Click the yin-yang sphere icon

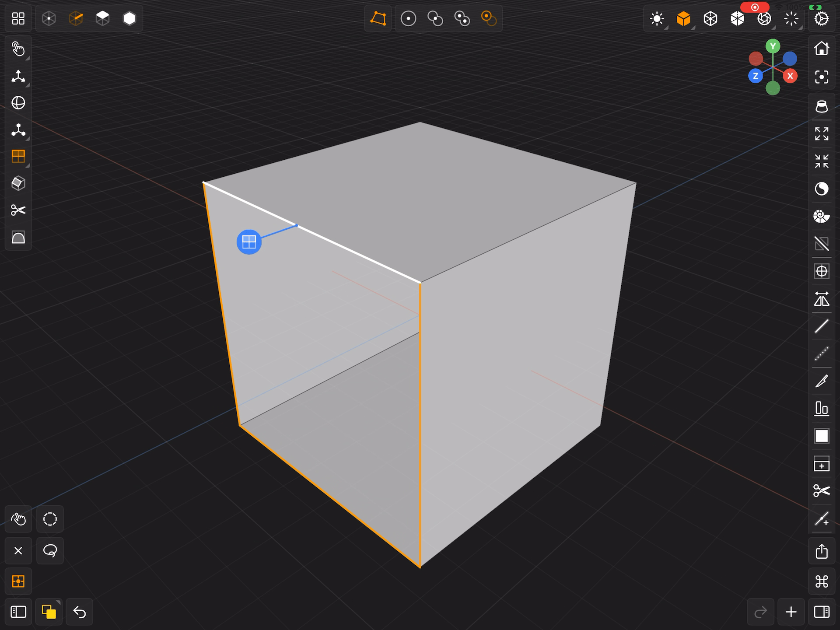(x=822, y=189)
